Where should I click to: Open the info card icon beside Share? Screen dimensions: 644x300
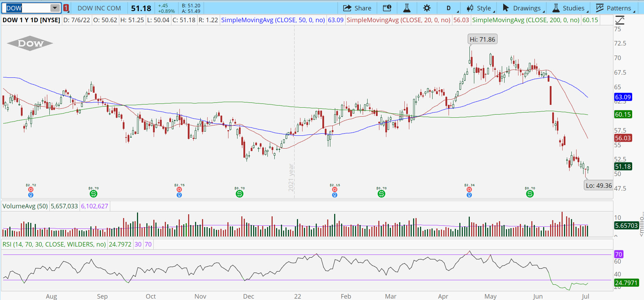[387, 8]
